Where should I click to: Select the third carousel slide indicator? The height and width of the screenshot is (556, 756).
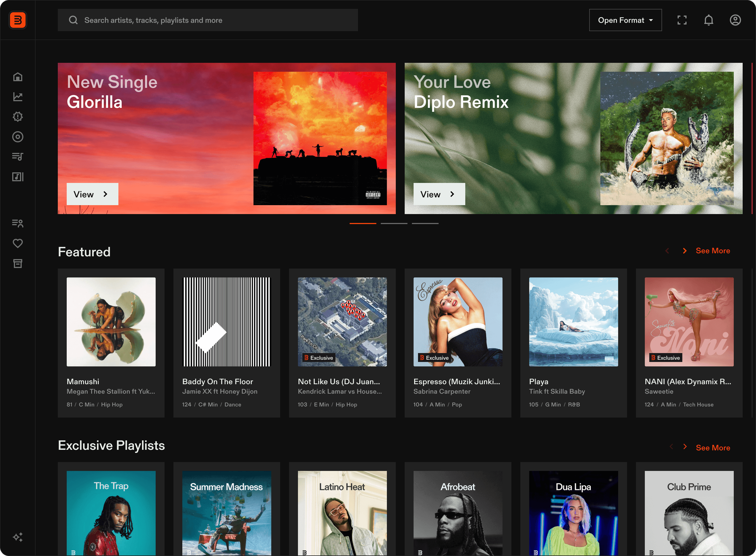tap(425, 224)
